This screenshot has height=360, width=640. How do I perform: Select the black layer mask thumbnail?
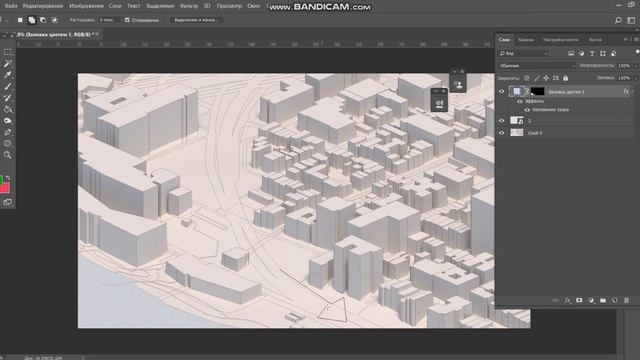click(x=538, y=91)
